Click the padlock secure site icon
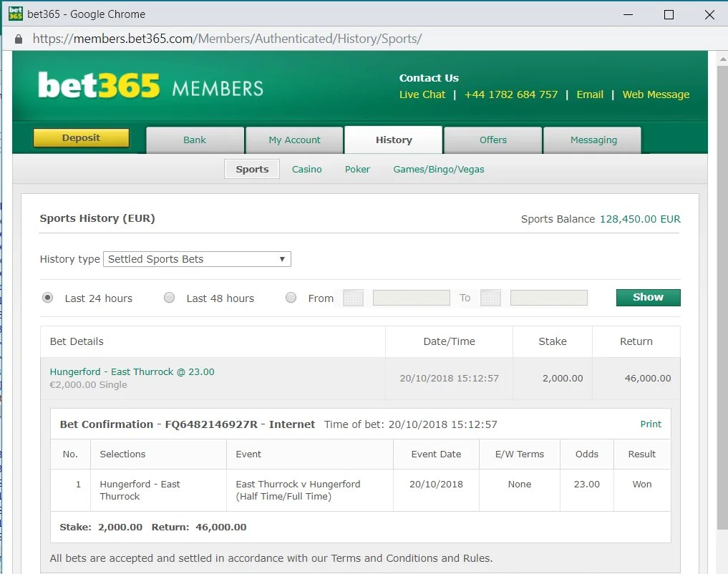The height and width of the screenshot is (574, 728). [x=19, y=39]
